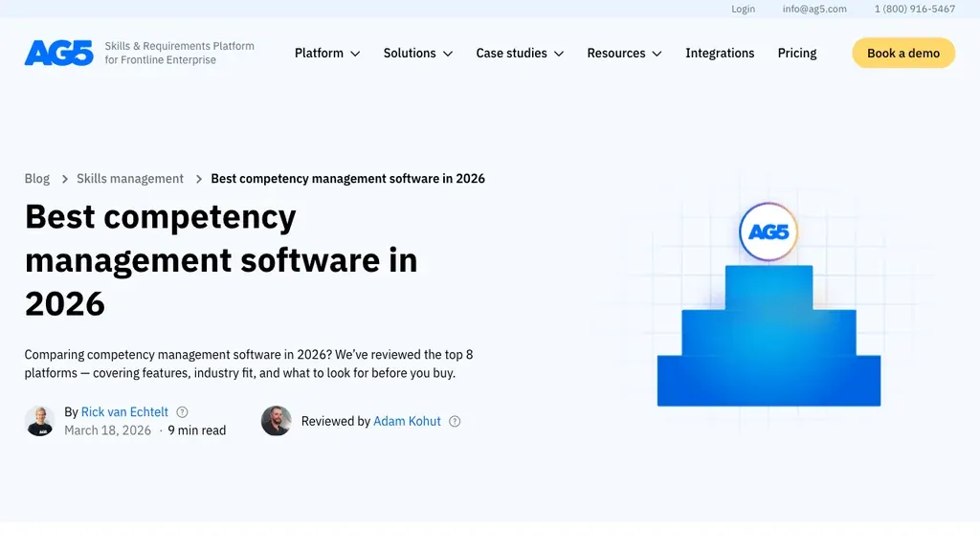The image size is (980, 551).
Task: Click the '9 min read' text
Action: (197, 430)
